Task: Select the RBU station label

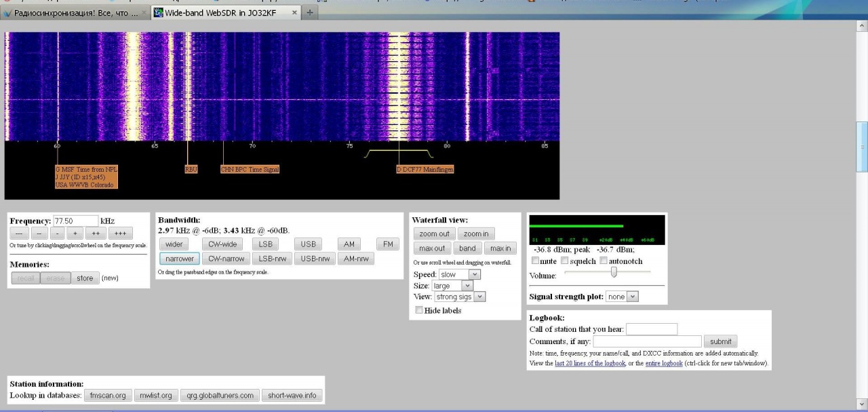Action: 191,169
